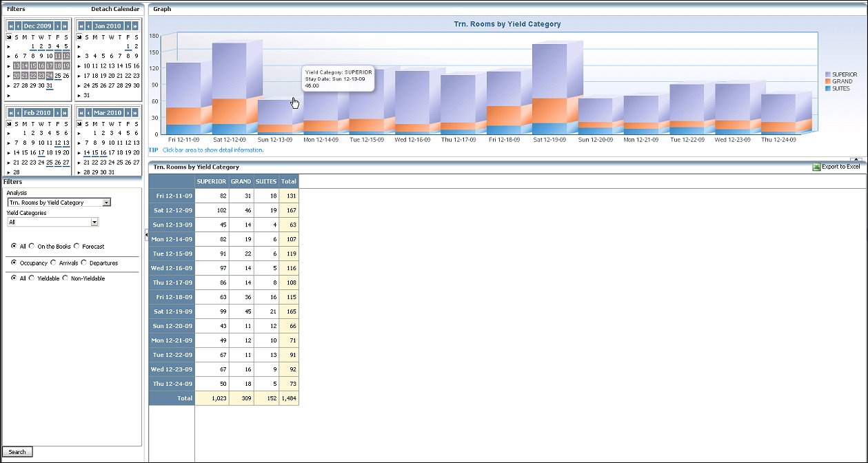Click the Graph panel title bar

click(163, 9)
